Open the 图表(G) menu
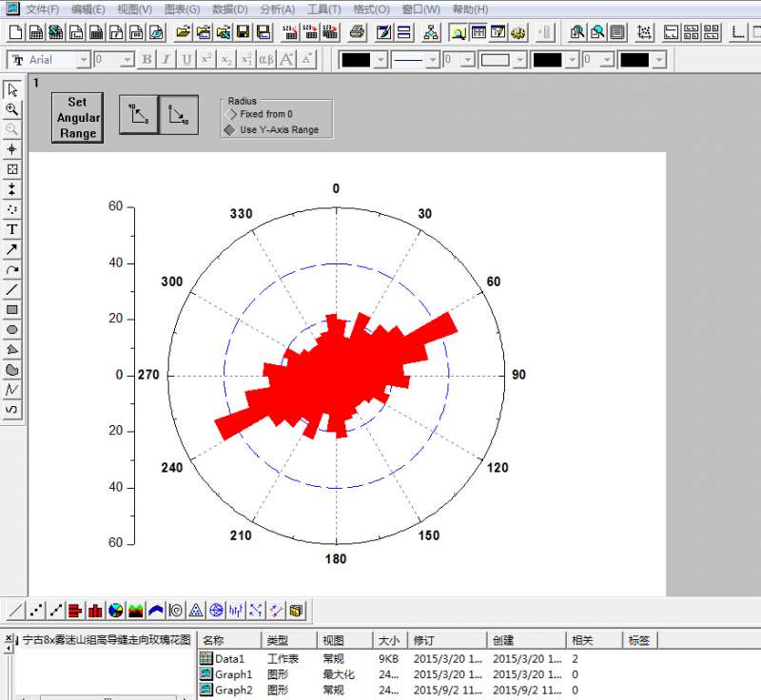Image resolution: width=761 pixels, height=700 pixels. point(182,10)
